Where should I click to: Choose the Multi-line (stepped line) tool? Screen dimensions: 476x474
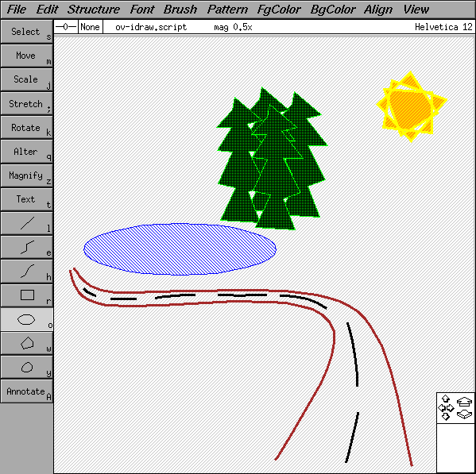click(27, 248)
